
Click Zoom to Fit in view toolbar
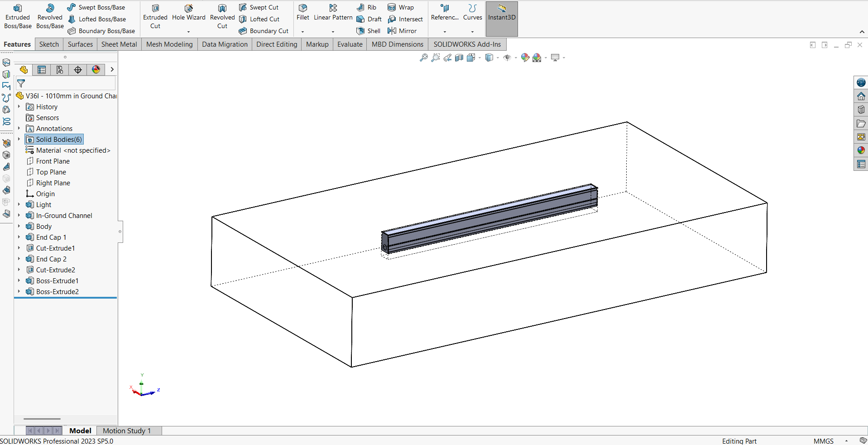click(424, 58)
